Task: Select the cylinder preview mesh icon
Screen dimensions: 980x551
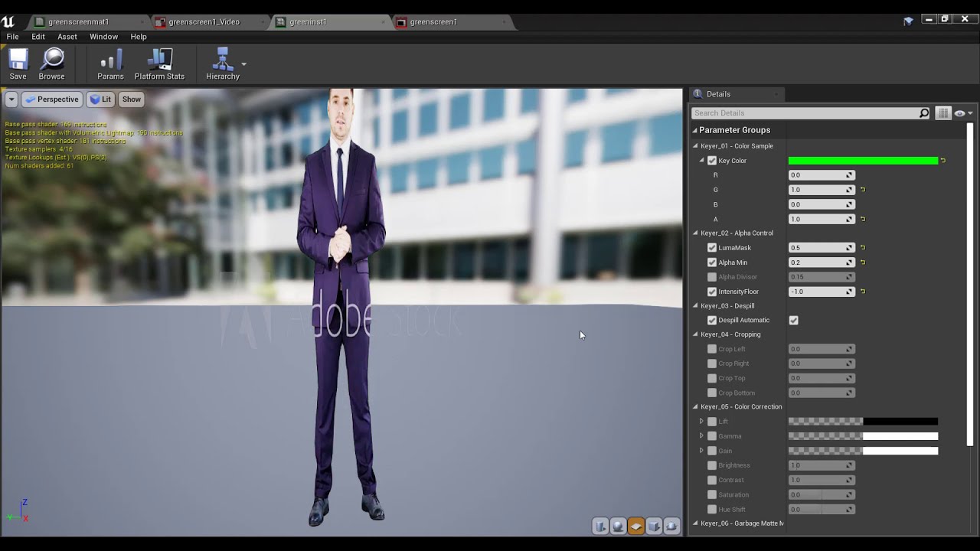Action: pyautogui.click(x=601, y=526)
